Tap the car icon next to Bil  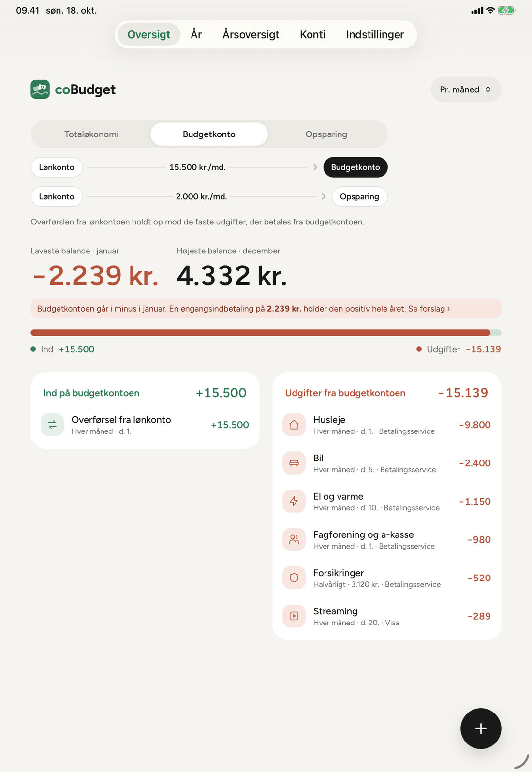(x=294, y=463)
